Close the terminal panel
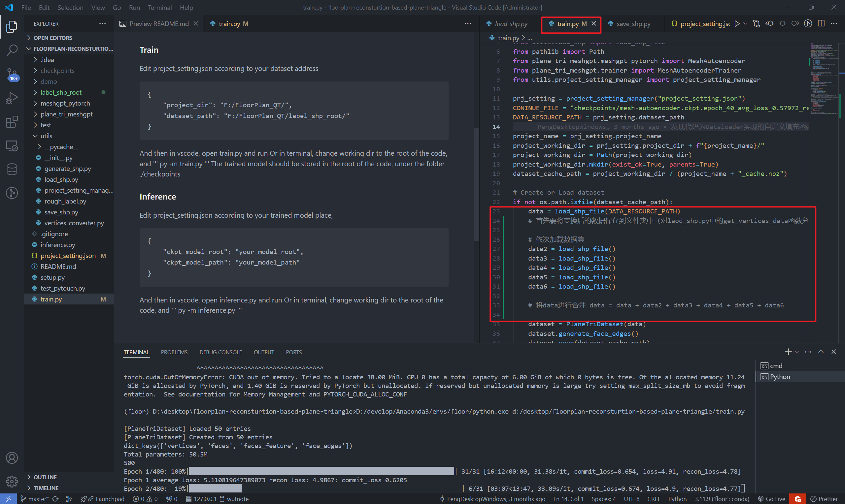This screenshot has width=845, height=504. click(x=833, y=352)
